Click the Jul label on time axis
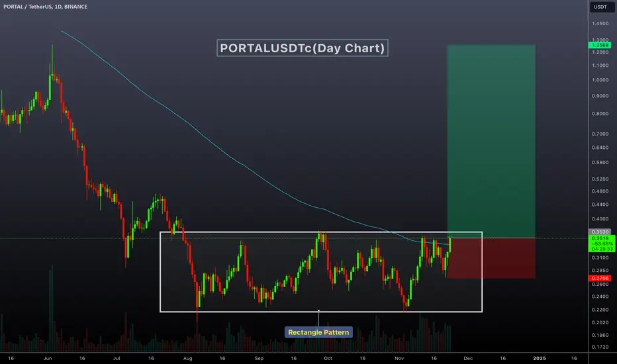Screen dimensions: 617x364 coord(117,359)
